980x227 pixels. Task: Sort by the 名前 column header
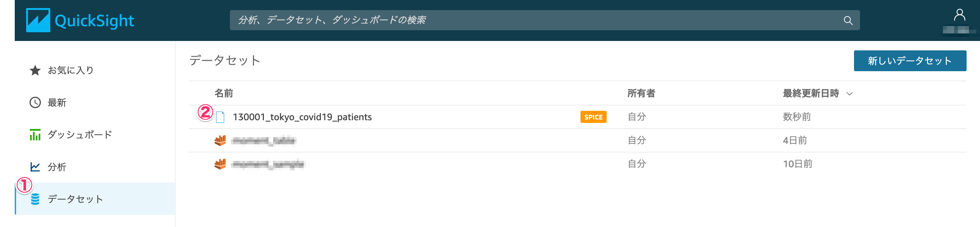pyautogui.click(x=224, y=93)
